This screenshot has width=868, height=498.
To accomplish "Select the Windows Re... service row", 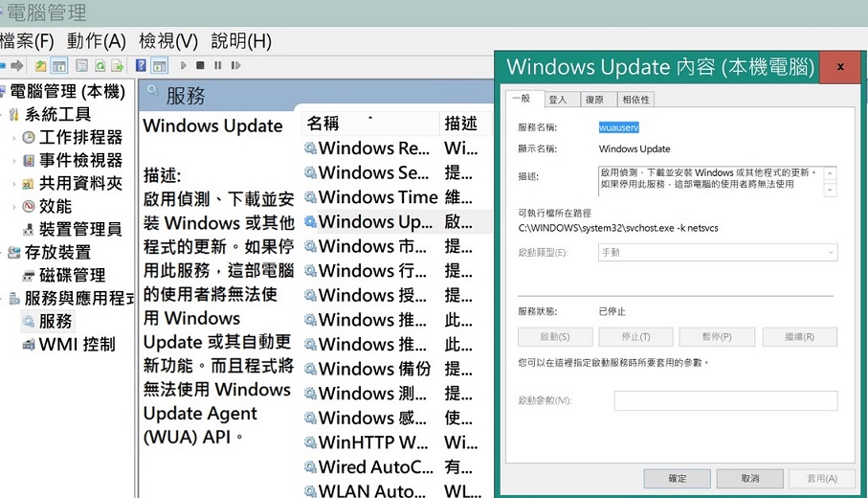I will click(397, 147).
